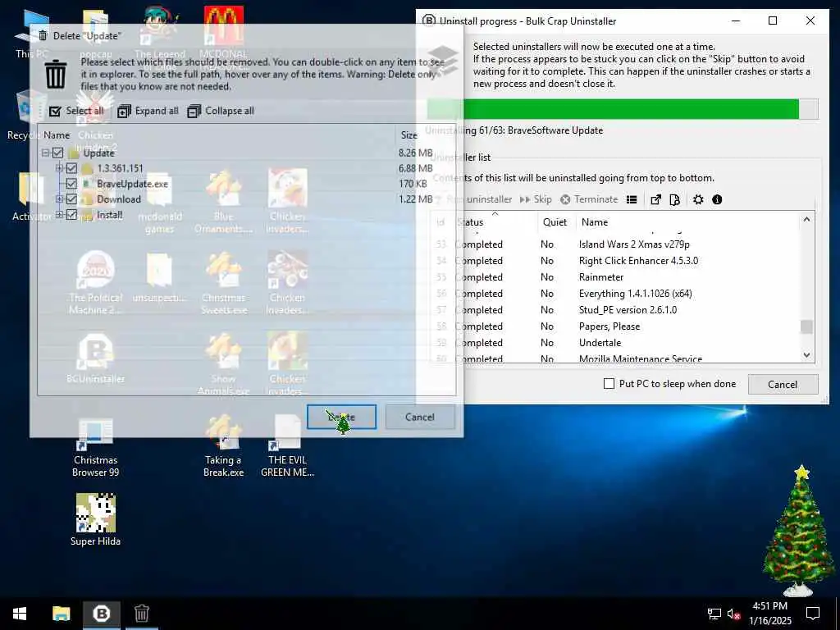Viewport: 840px width, 630px height.
Task: Click the Select all button in the Delete dialog
Action: [76, 111]
